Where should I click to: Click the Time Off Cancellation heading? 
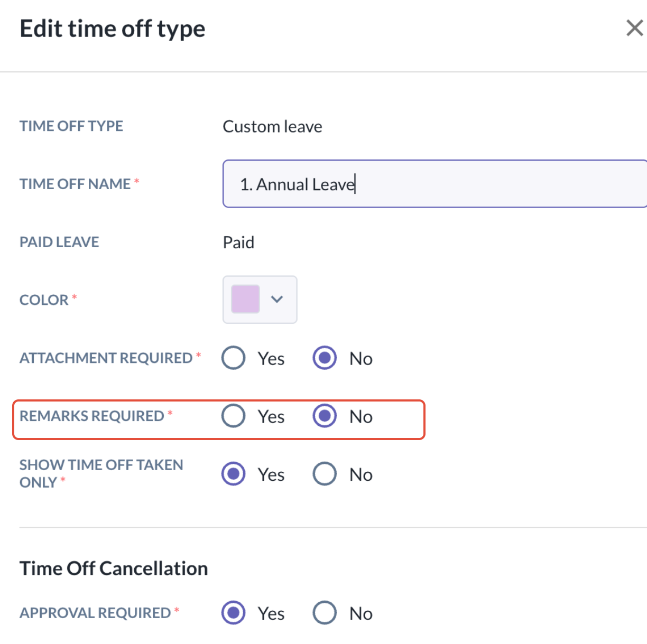coord(114,568)
